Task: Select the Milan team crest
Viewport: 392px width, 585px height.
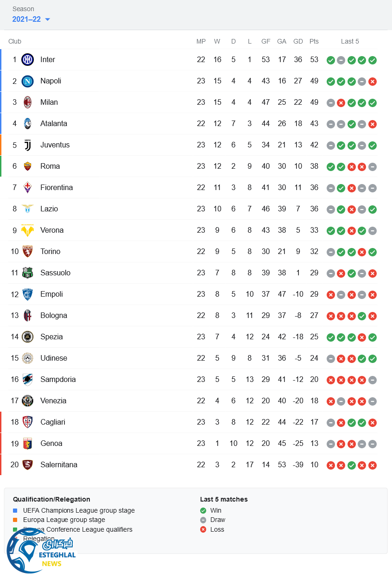Action: (x=28, y=102)
